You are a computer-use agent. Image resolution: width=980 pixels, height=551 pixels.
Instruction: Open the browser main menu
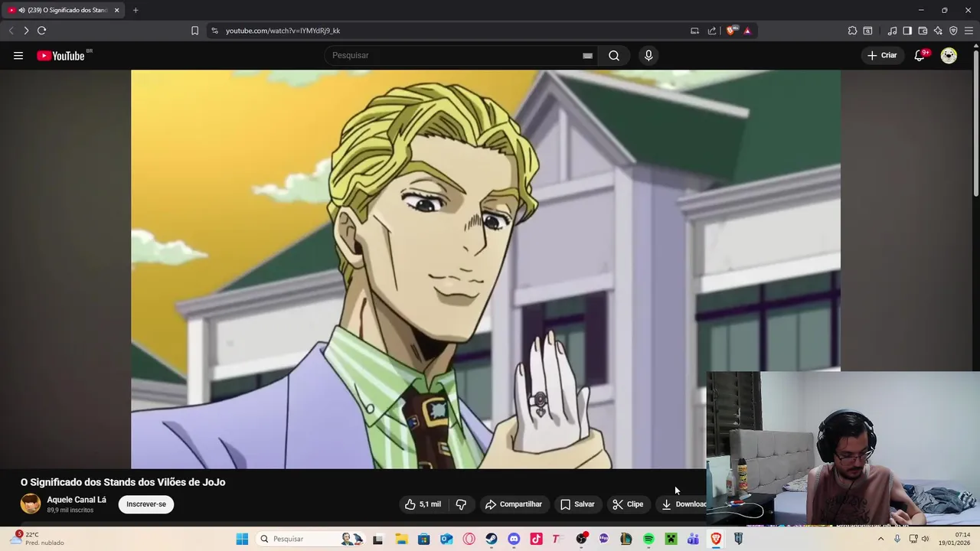pos(969,31)
